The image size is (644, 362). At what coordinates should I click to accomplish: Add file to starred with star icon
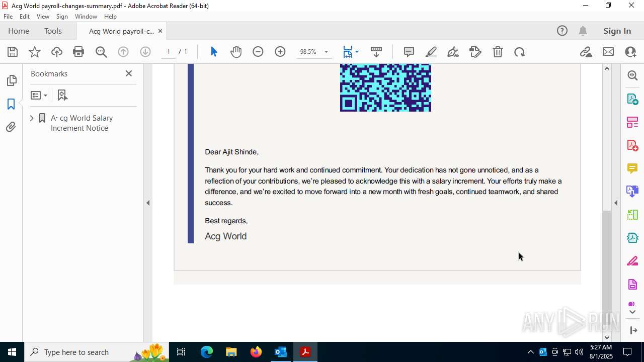point(35,52)
